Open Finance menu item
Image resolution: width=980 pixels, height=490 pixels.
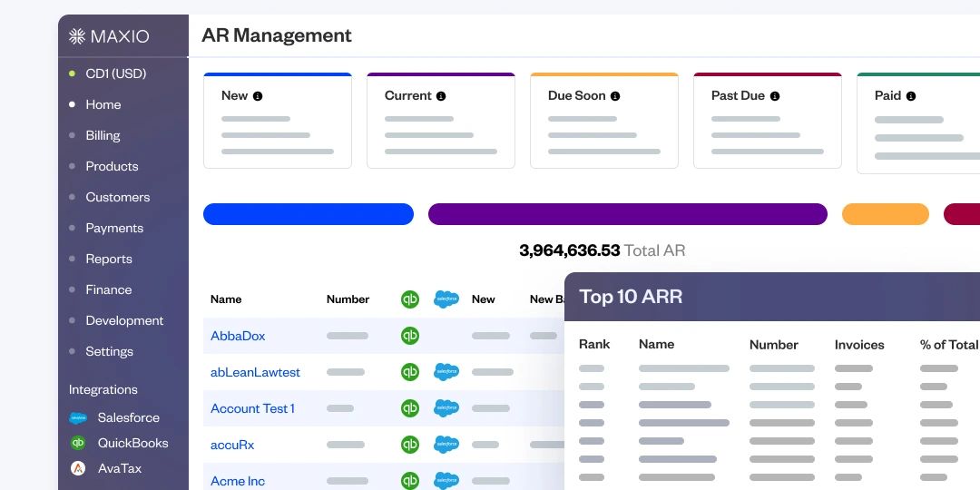coord(109,290)
